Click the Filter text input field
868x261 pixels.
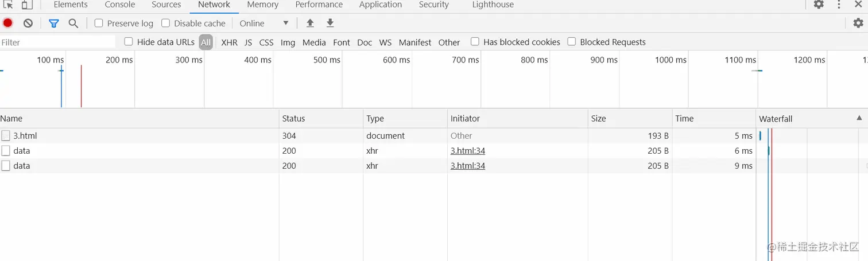(x=57, y=42)
